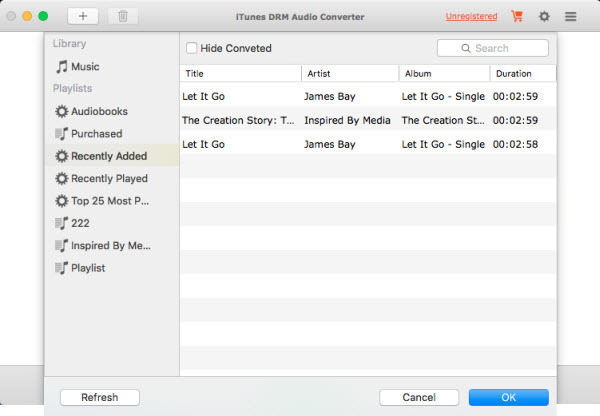
Task: Click the Cancel button
Action: pyautogui.click(x=419, y=397)
